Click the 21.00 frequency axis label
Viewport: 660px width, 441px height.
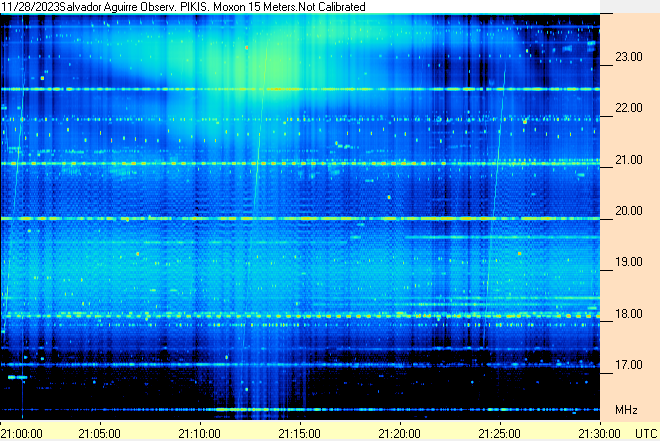point(629,160)
